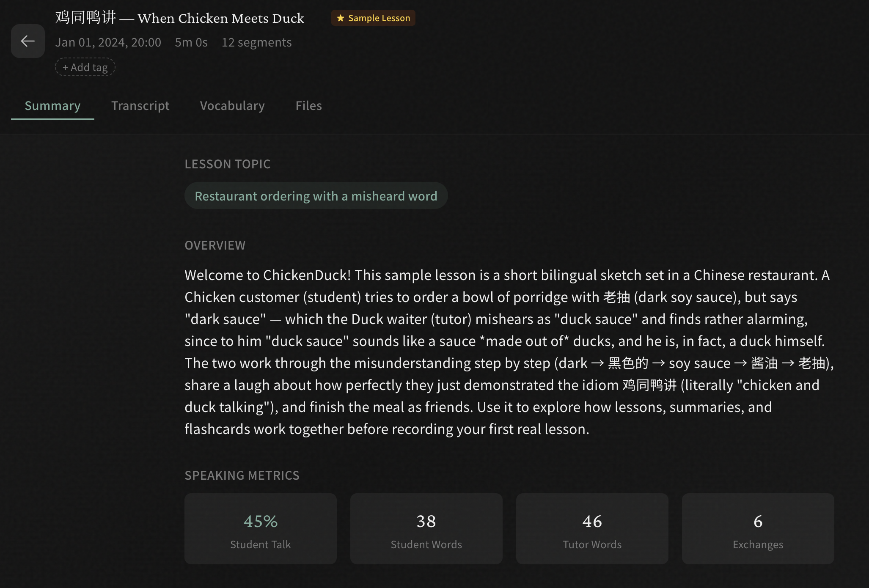
Task: Click the SPEAKING METRICS heading
Action: coord(242,475)
